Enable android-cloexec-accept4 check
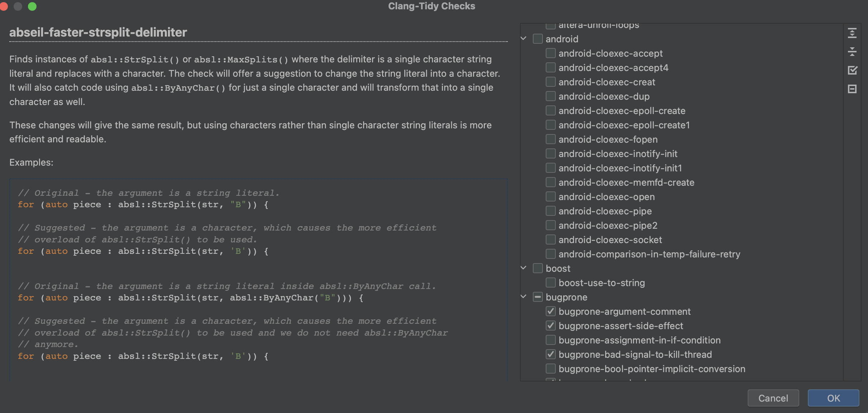The width and height of the screenshot is (868, 413). 551,67
